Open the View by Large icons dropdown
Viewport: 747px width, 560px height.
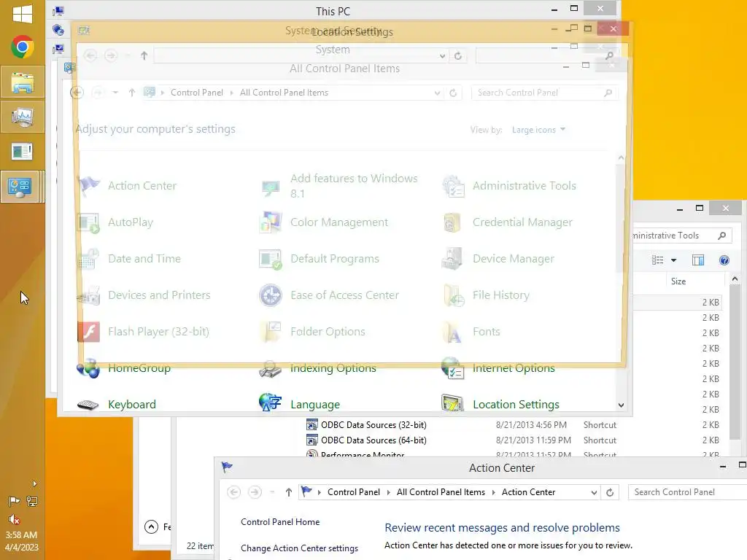tap(538, 130)
